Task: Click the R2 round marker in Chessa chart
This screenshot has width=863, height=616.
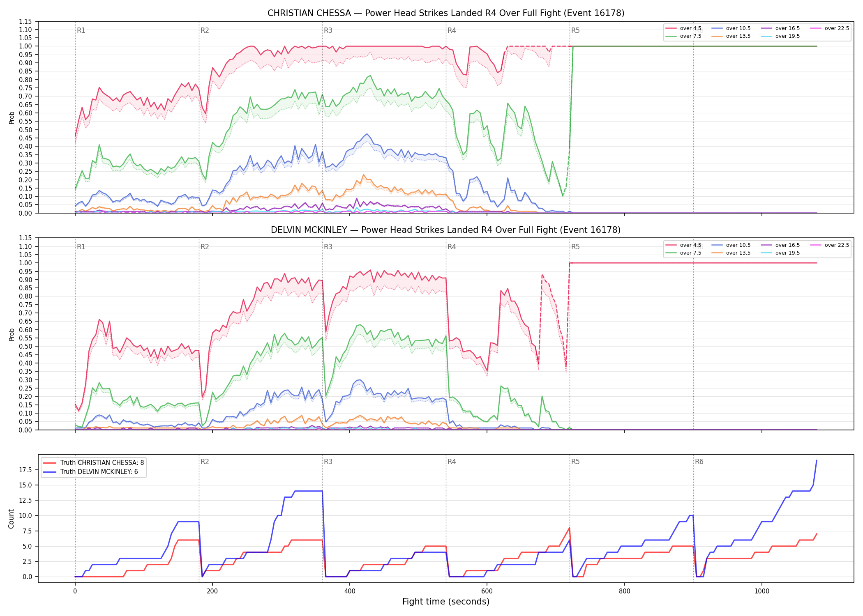Action: (x=205, y=30)
